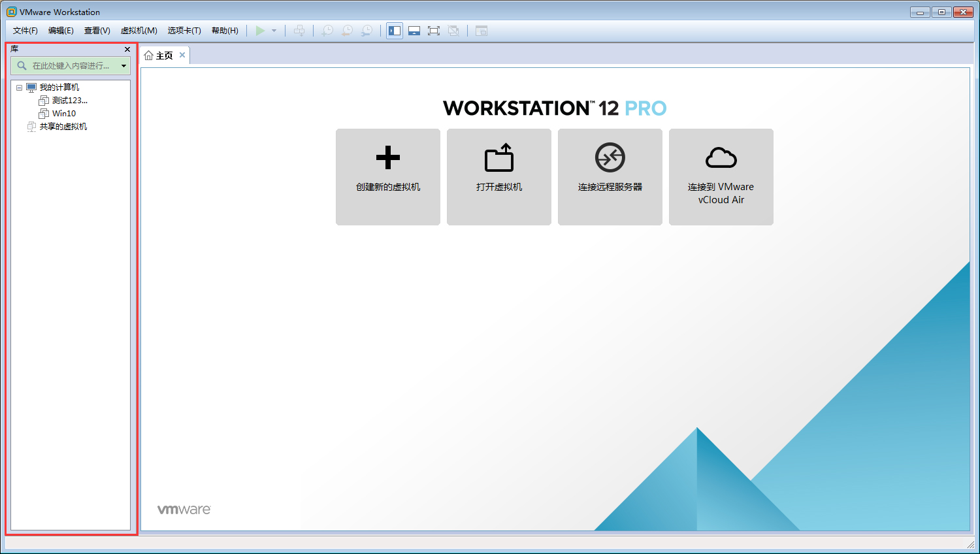Click the send Ctrl+Alt+Del toolbar icon
This screenshot has height=554, width=980.
(x=299, y=31)
